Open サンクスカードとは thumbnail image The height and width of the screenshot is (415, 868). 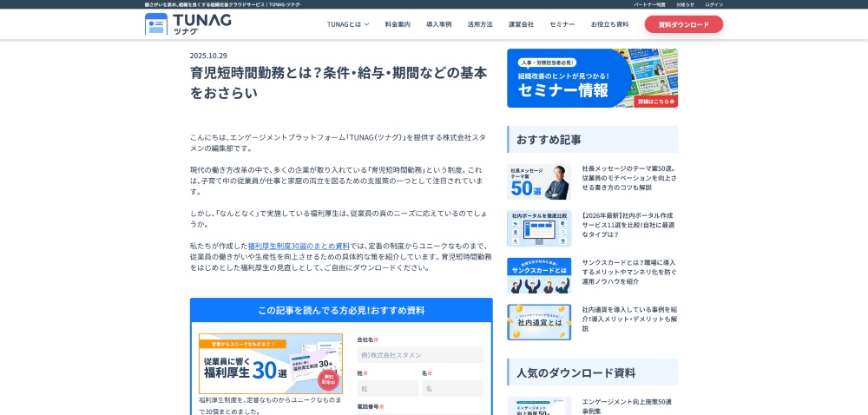(x=539, y=275)
